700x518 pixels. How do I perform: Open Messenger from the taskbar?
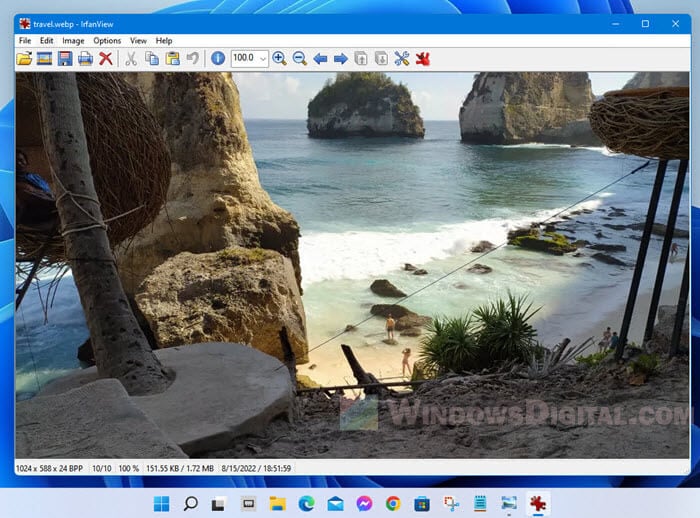tap(364, 504)
